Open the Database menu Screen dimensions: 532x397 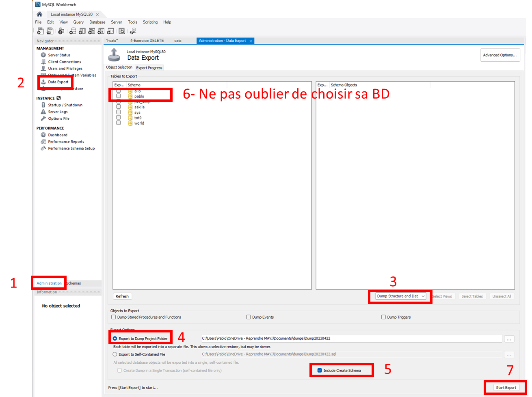click(97, 22)
